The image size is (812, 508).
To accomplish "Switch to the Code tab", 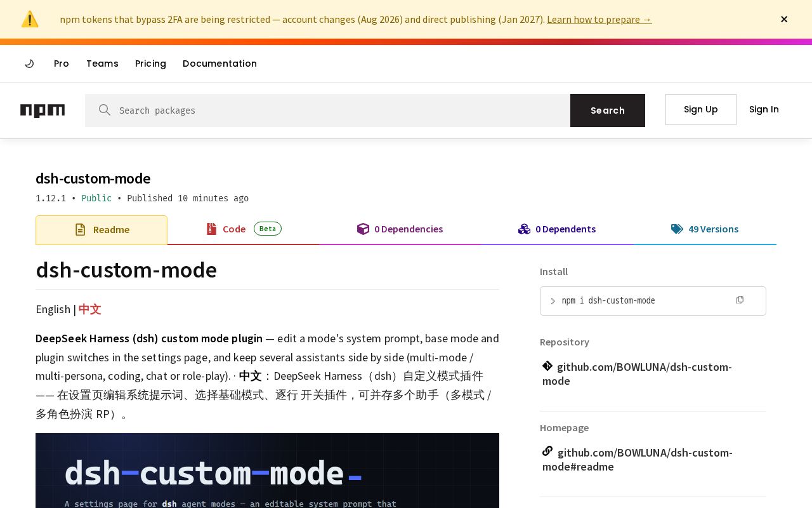I will click(244, 229).
